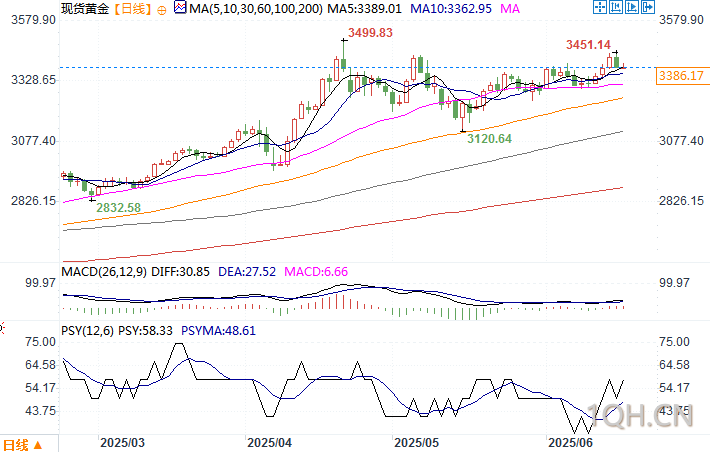Screen dimensions: 710x452
Task: Click the crosshair cursor icon at top right
Action: [600, 7]
